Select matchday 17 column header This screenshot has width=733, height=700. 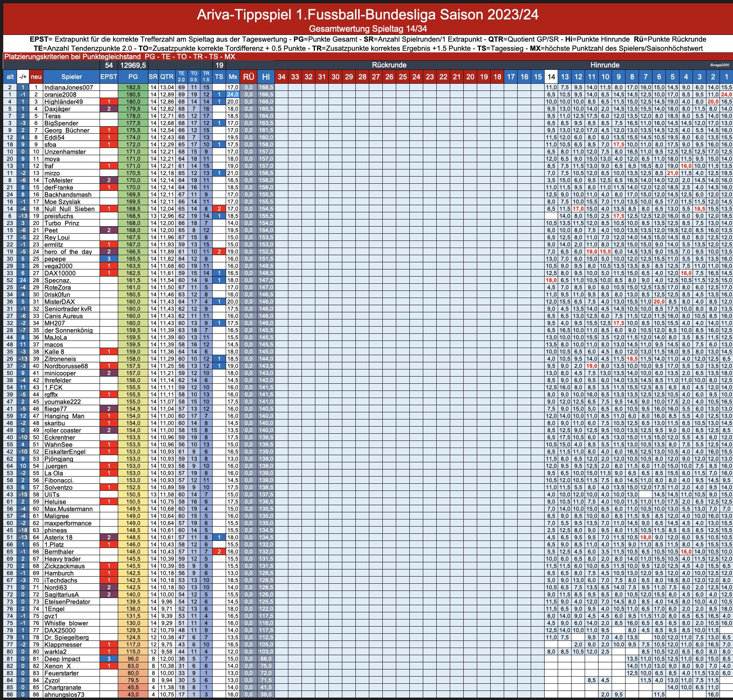511,77
